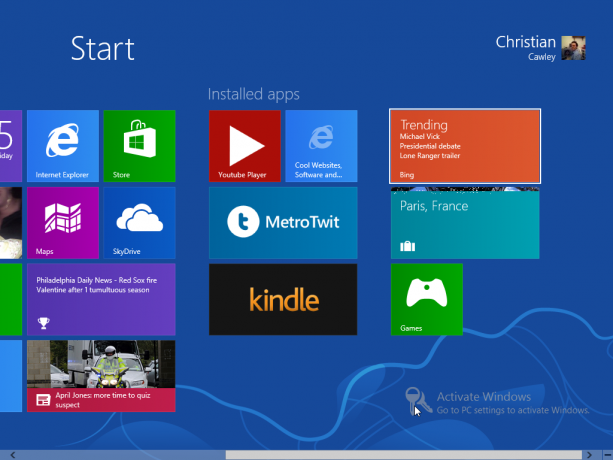Click Christian Cawley user account picture
The width and height of the screenshot is (613, 460).
tap(574, 48)
